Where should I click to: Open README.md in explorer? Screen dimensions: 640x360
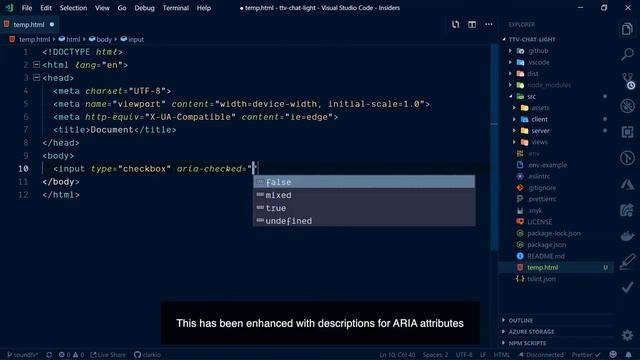[546, 256]
